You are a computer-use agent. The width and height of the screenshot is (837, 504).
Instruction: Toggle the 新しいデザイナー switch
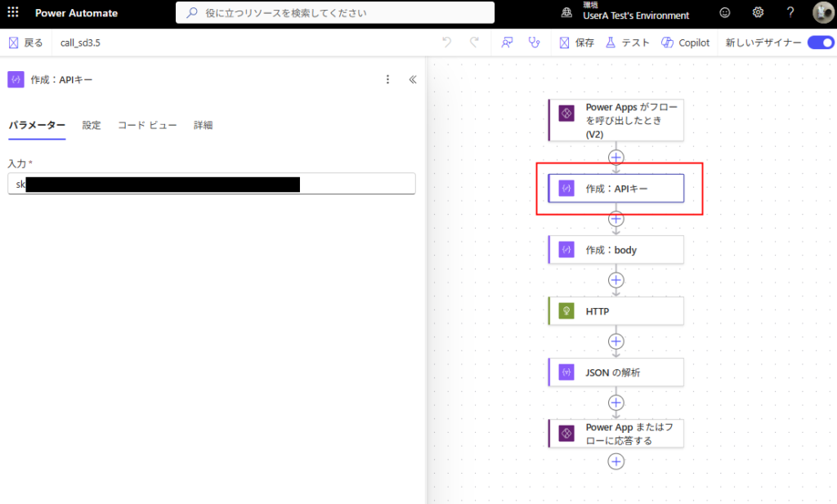[820, 42]
